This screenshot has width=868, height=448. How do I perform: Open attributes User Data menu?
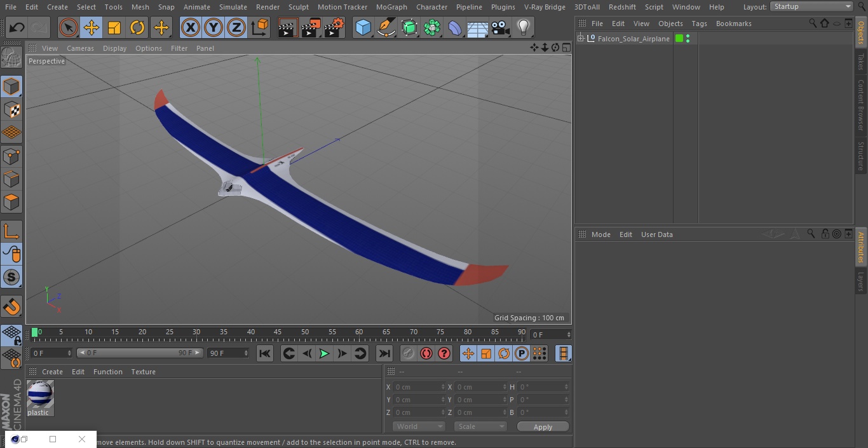(656, 234)
